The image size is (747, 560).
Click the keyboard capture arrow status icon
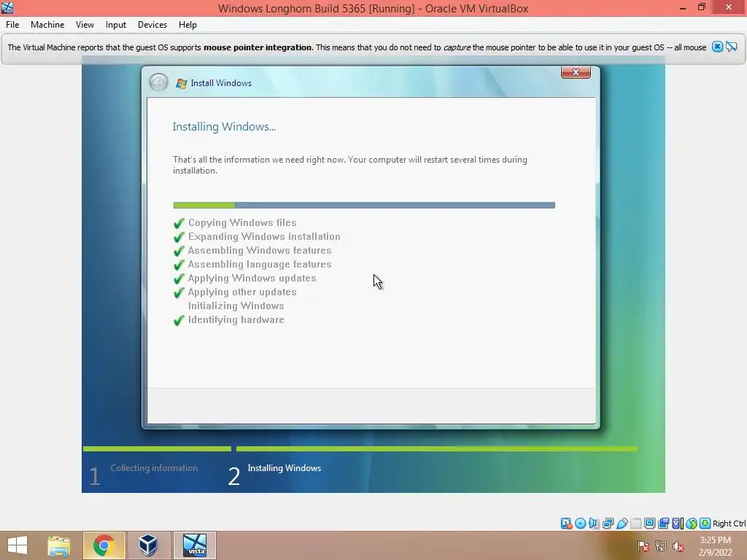pos(705,524)
